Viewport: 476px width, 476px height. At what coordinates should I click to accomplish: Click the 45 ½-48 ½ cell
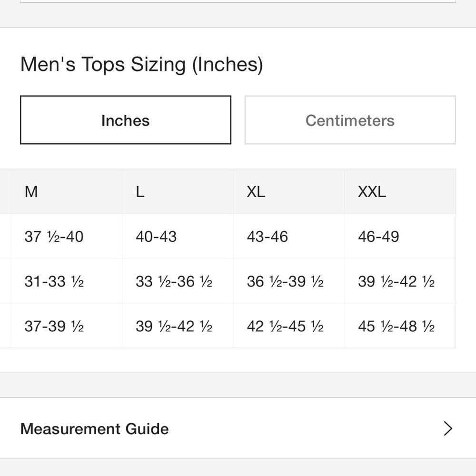400,326
